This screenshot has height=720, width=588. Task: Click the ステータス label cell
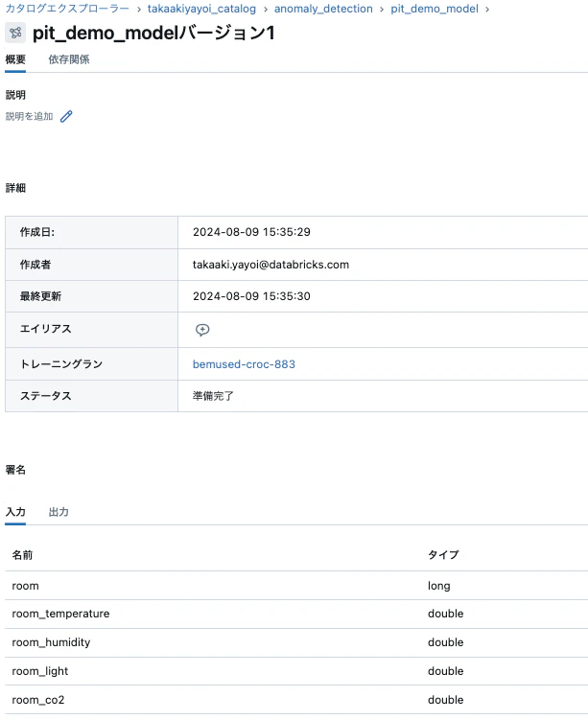coord(91,396)
